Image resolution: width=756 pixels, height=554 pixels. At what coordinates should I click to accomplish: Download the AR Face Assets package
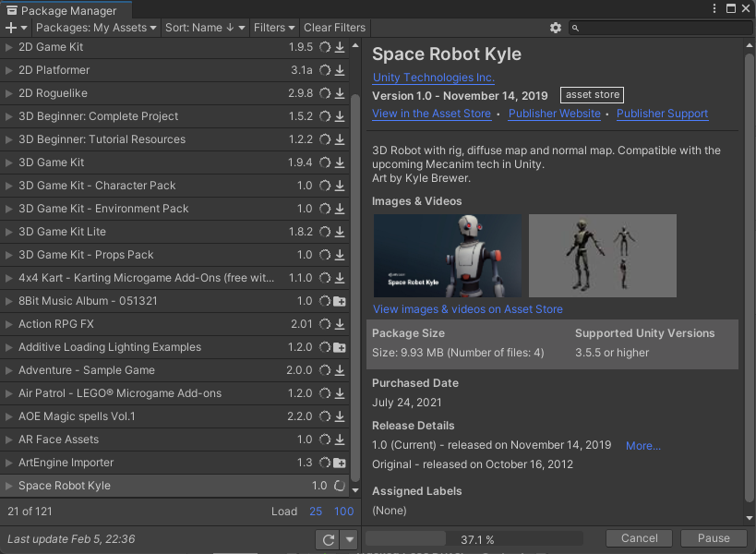pos(340,440)
